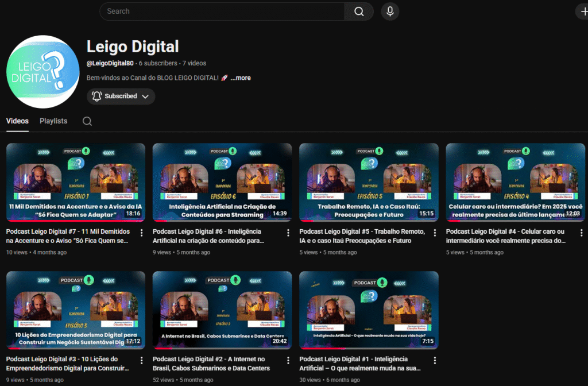This screenshot has width=588, height=386.
Task: Open options menu for Podcast Leigo Digital #3
Action: coord(141,361)
